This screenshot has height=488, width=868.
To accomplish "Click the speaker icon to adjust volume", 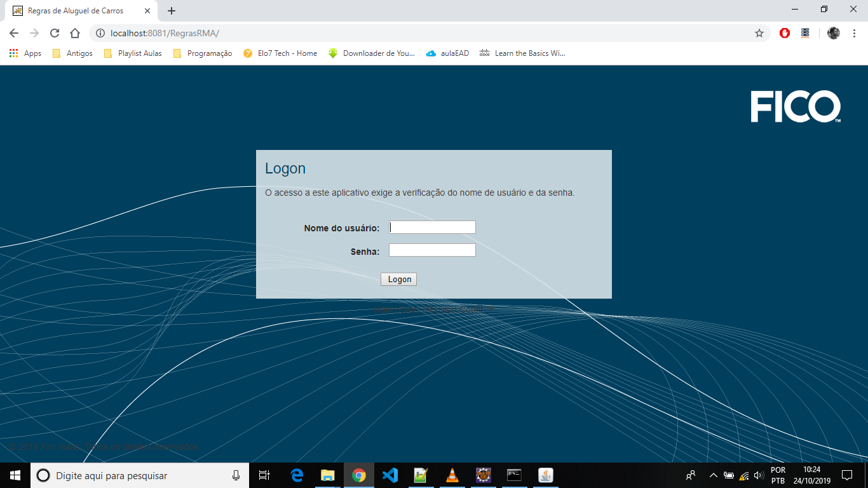I will pos(759,475).
